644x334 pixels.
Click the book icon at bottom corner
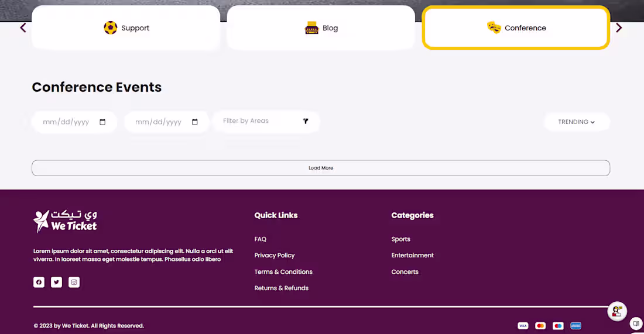(636, 323)
